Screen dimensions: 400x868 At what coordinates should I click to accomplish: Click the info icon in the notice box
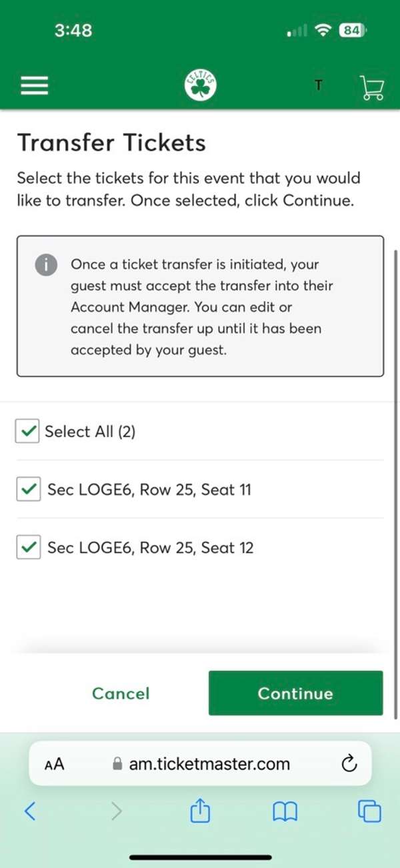click(x=46, y=265)
